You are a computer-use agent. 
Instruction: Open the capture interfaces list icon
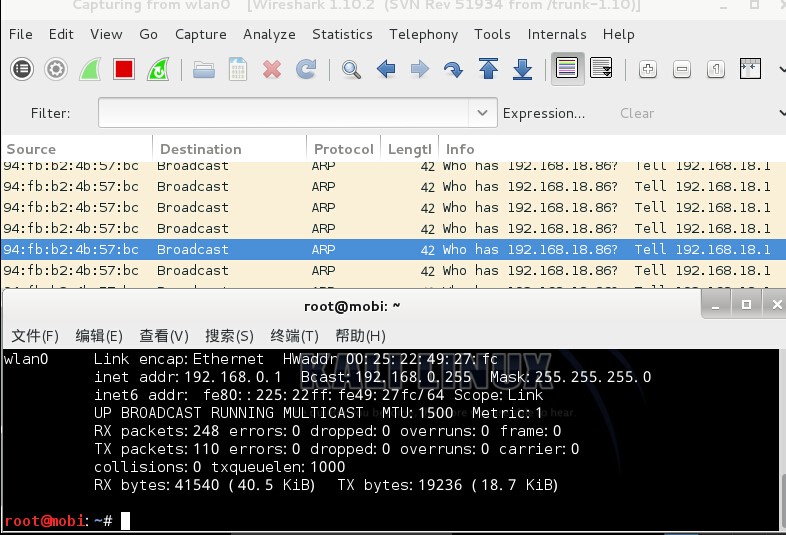click(22, 70)
